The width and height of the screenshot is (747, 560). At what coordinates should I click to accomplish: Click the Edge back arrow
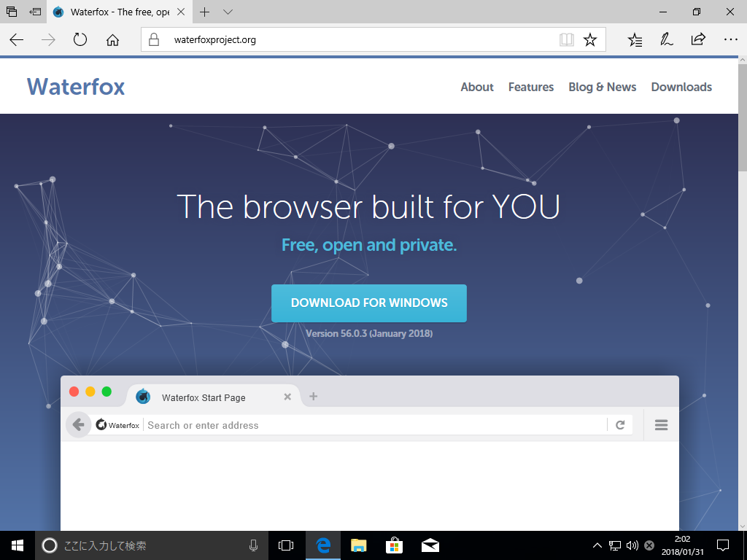tap(17, 39)
